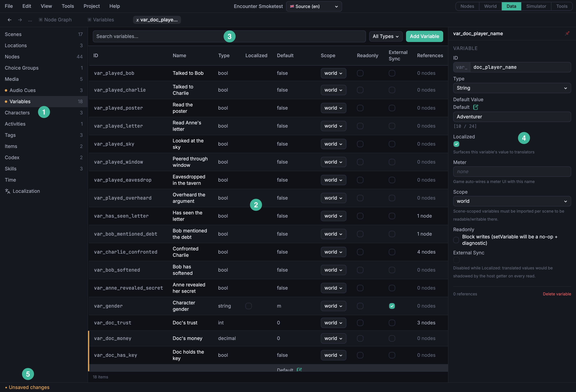576x392 pixels.
Task: Click the '4 nodes' reference for var_charlie_confronted
Action: pyautogui.click(x=426, y=252)
